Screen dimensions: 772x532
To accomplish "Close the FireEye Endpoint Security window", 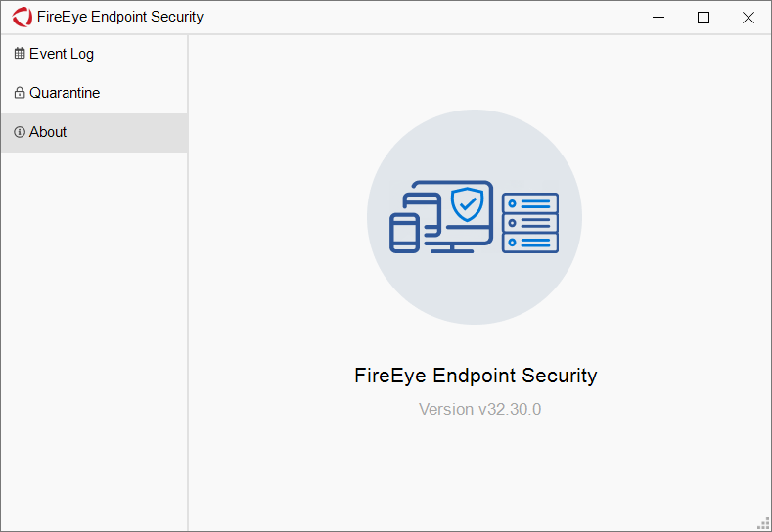I will (x=749, y=18).
